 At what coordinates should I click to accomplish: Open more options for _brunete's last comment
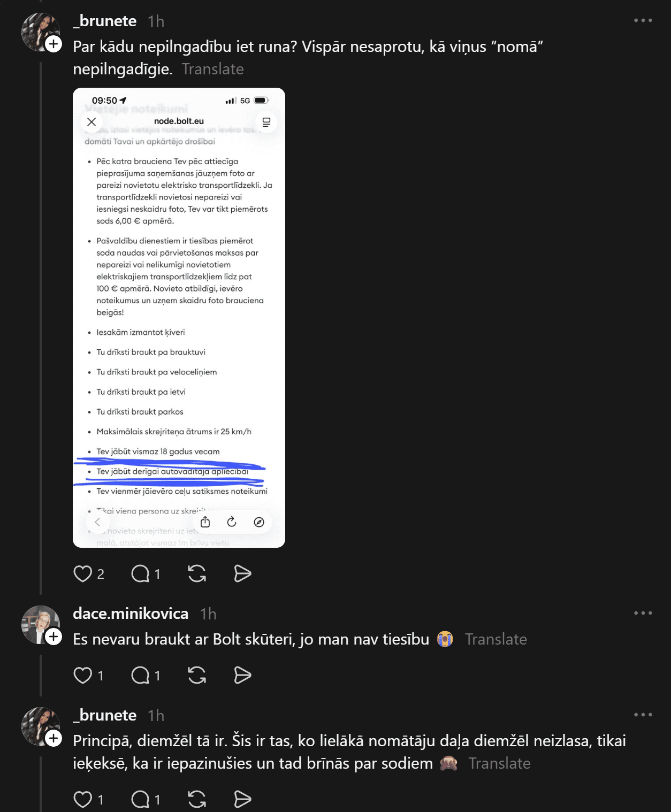[643, 715]
